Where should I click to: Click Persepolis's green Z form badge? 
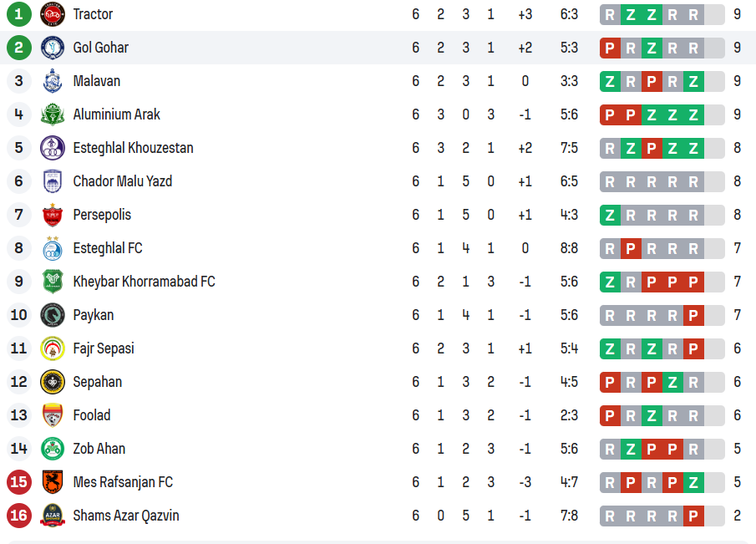pos(610,215)
